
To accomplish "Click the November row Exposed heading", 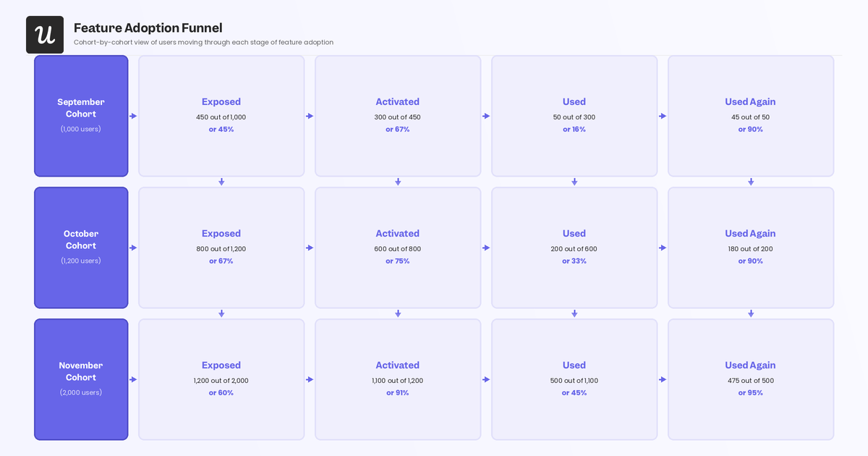I will pyautogui.click(x=221, y=366).
